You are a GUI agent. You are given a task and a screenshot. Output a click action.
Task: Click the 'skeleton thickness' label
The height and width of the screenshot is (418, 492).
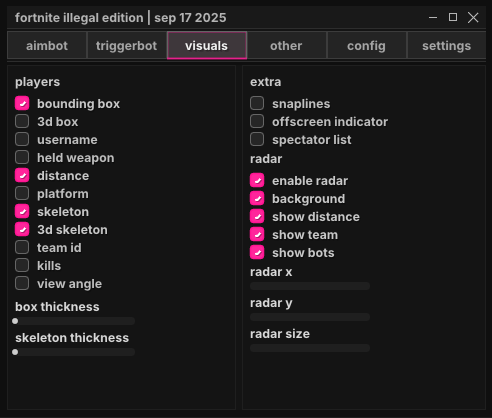(x=72, y=338)
